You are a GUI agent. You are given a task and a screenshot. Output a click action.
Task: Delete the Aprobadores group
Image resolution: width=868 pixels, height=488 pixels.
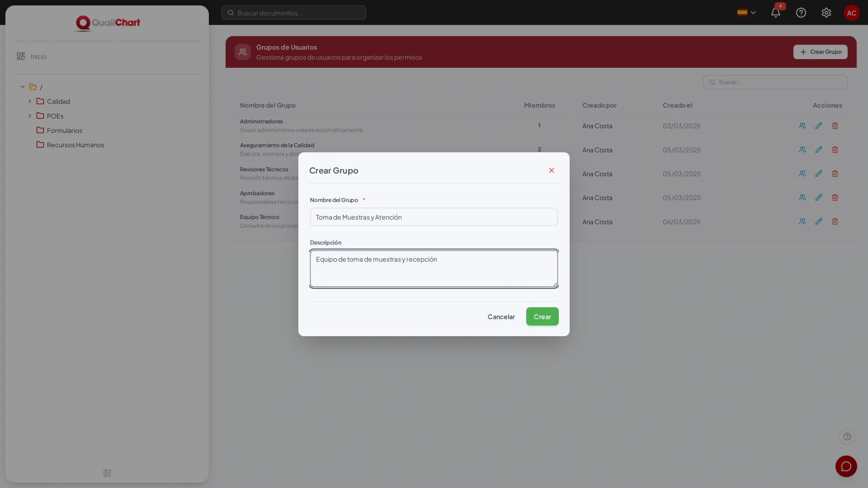[835, 197]
